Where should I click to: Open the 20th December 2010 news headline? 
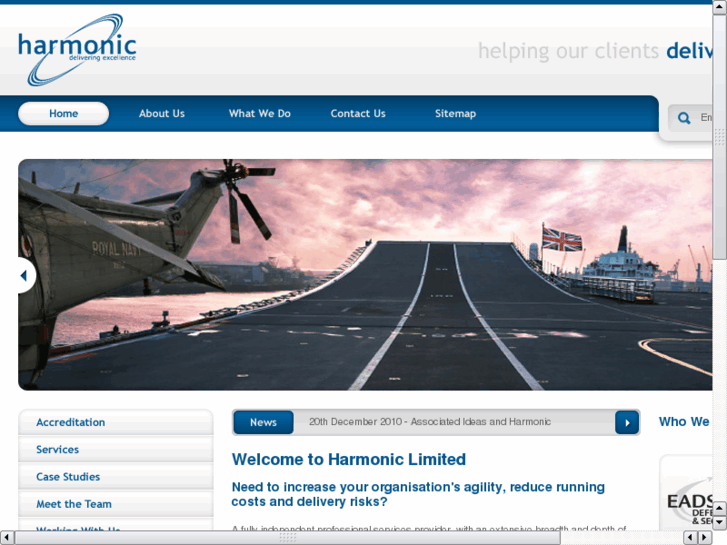click(430, 422)
